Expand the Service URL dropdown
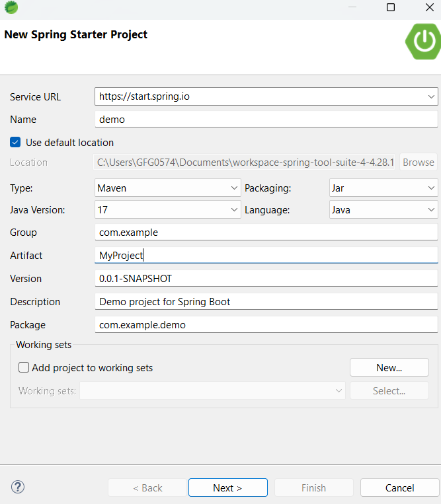The height and width of the screenshot is (504, 441). coord(431,96)
